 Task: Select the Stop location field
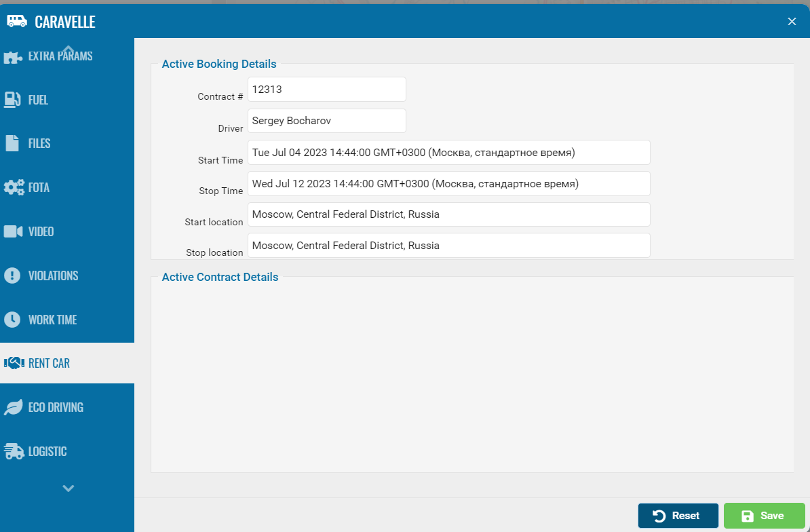pyautogui.click(x=448, y=246)
